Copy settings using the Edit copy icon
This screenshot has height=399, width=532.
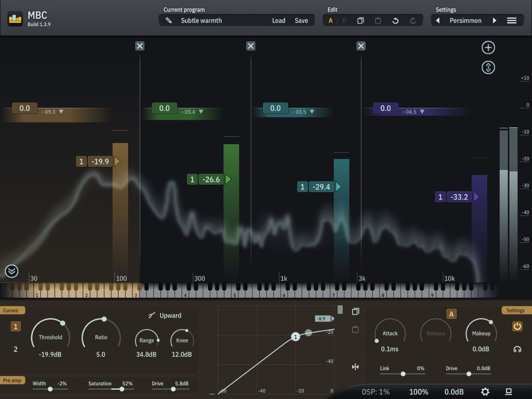click(360, 21)
